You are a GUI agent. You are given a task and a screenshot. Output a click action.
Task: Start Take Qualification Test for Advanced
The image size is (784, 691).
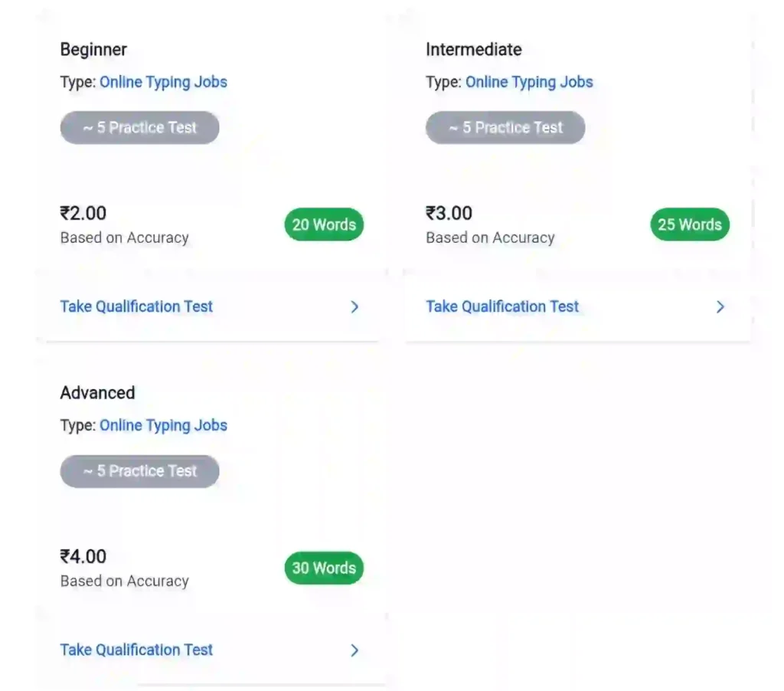pos(136,650)
